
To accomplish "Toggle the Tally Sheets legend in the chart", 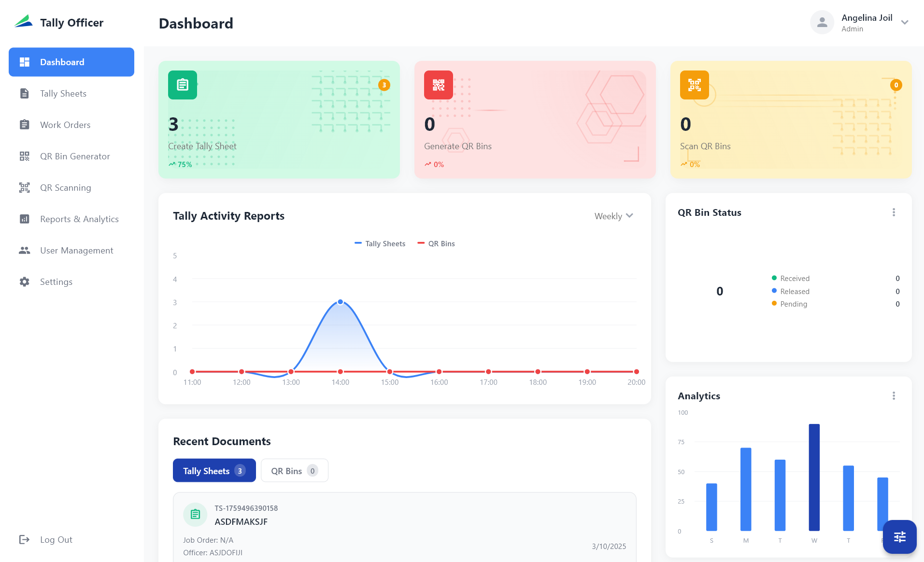I will (x=380, y=243).
